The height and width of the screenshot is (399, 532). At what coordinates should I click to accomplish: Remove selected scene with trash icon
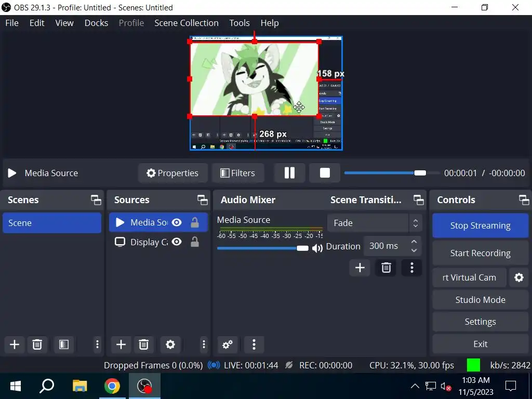[37, 345]
